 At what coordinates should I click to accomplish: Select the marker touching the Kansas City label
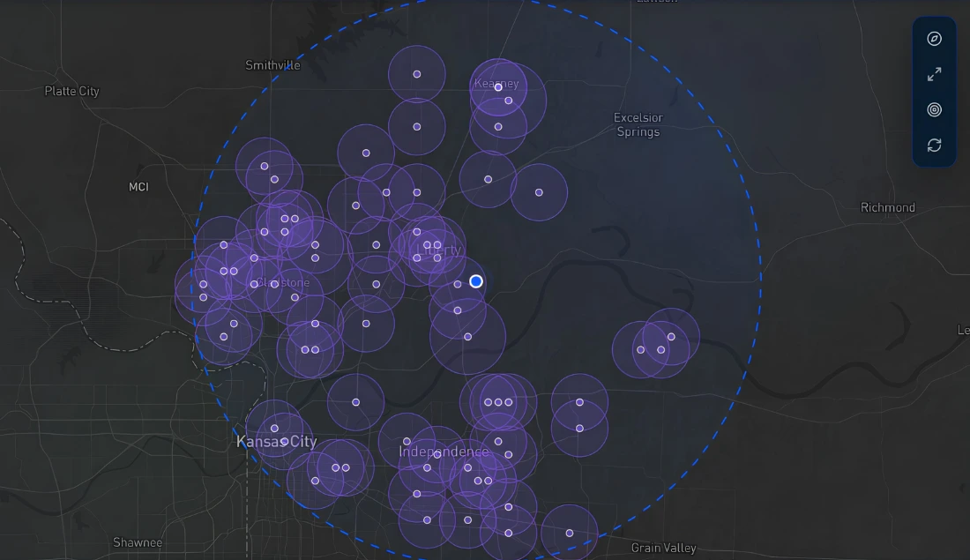click(285, 441)
